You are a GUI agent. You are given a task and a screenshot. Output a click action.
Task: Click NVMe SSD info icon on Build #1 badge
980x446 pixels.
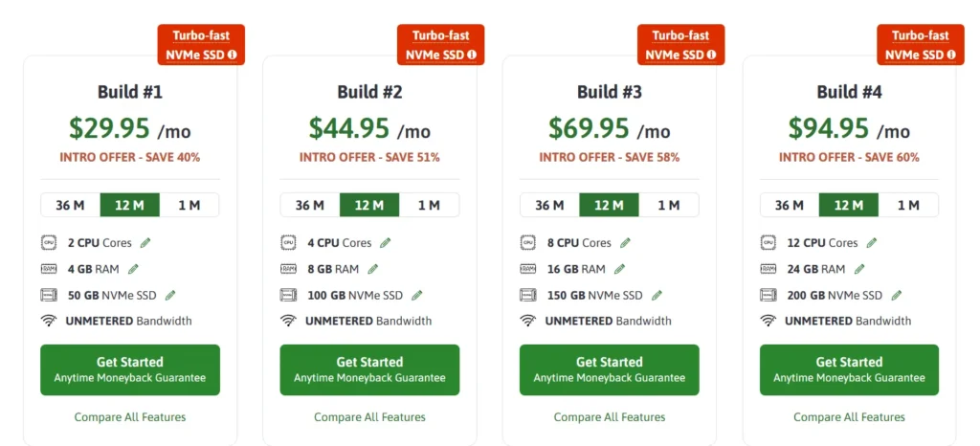231,55
